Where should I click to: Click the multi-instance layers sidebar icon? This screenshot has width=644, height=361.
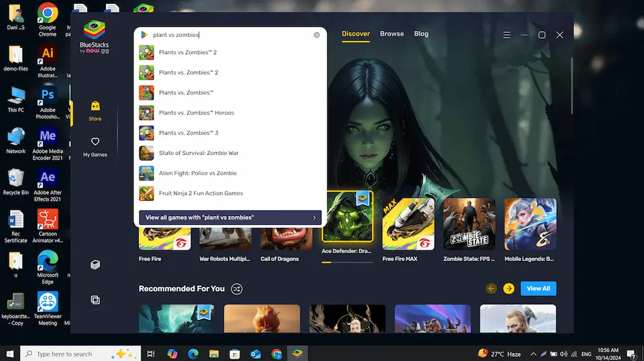[95, 265]
